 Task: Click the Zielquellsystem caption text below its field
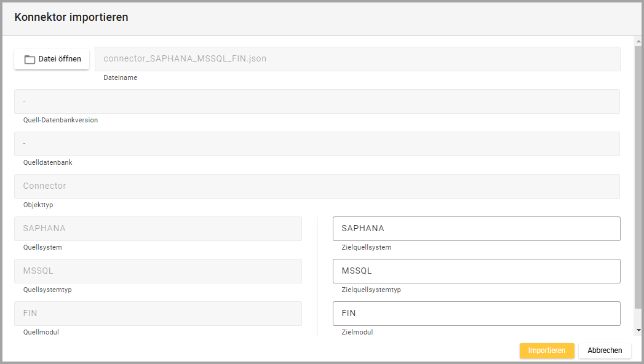pos(366,248)
